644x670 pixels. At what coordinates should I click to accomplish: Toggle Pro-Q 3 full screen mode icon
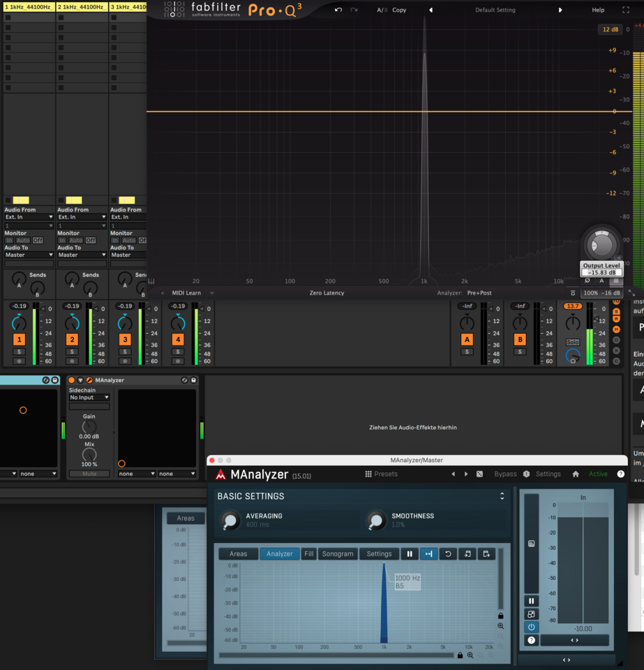coord(626,10)
